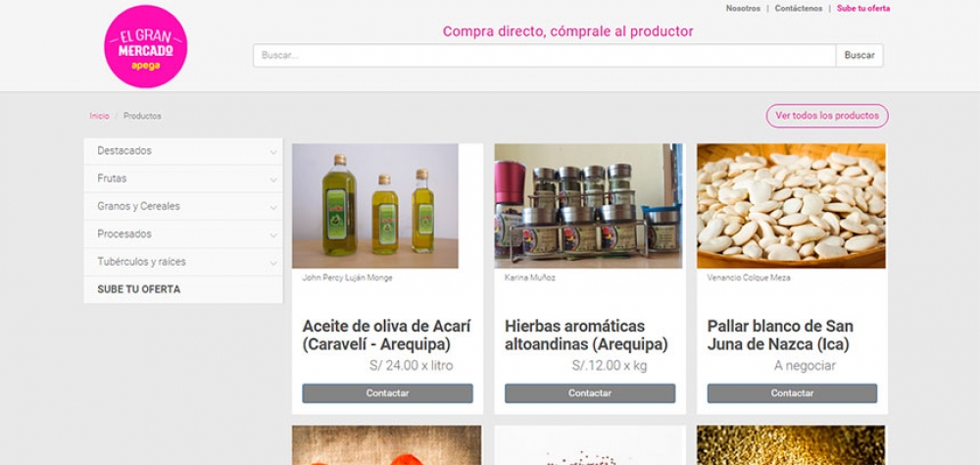This screenshot has width=980, height=465.
Task: Click Sube tu oferta in top bar
Action: tap(863, 8)
